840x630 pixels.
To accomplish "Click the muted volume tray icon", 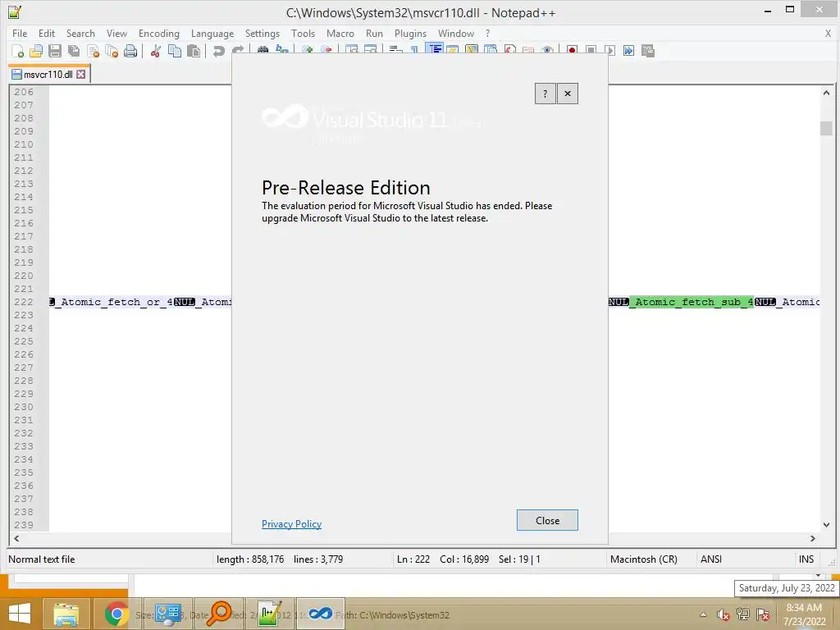I will pos(724,614).
